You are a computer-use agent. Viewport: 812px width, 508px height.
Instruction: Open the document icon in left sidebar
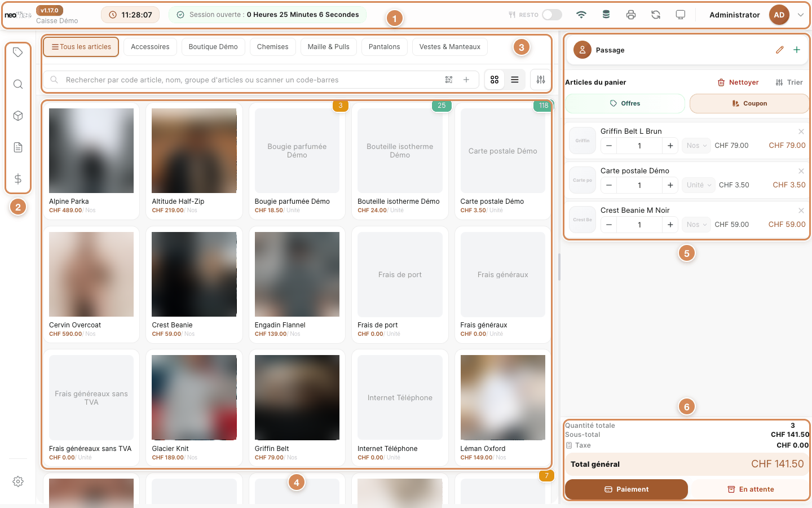(x=18, y=147)
